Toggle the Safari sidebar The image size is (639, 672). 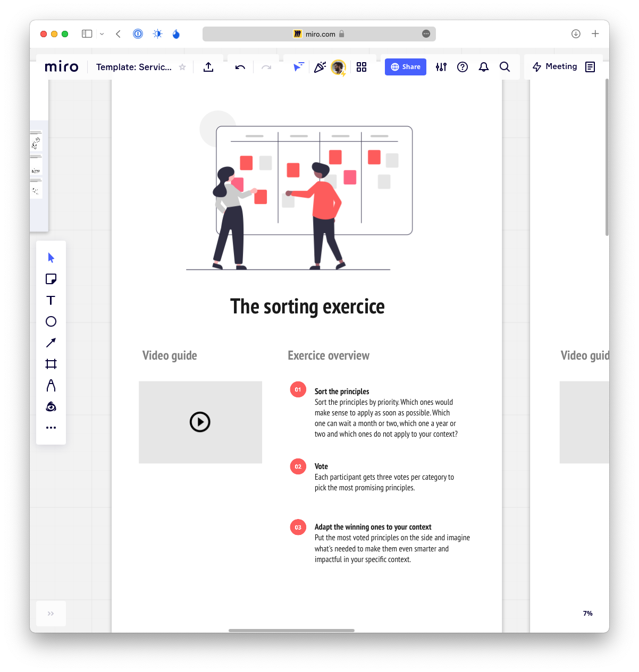(x=87, y=34)
